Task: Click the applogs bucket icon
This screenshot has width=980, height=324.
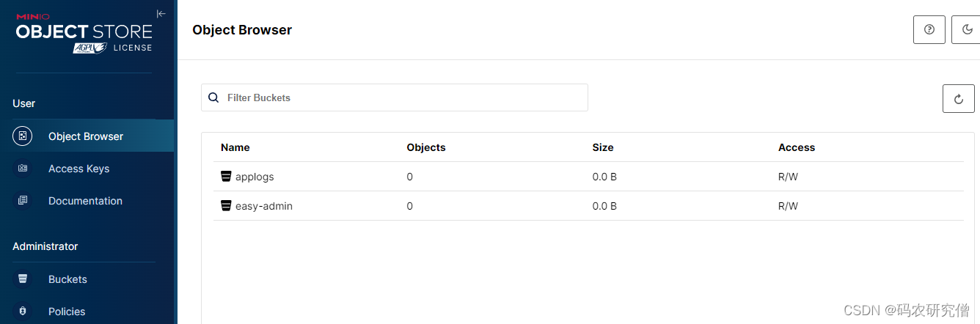Action: [x=226, y=177]
